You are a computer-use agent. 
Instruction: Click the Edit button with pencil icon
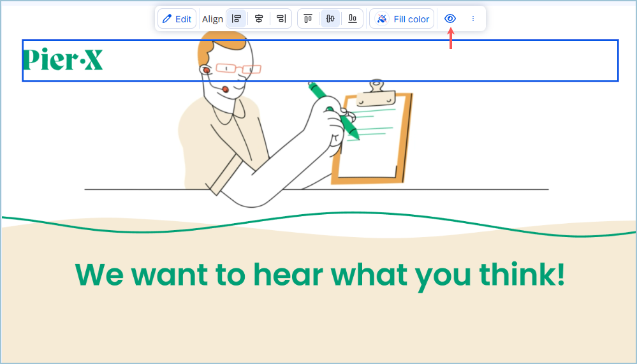177,19
